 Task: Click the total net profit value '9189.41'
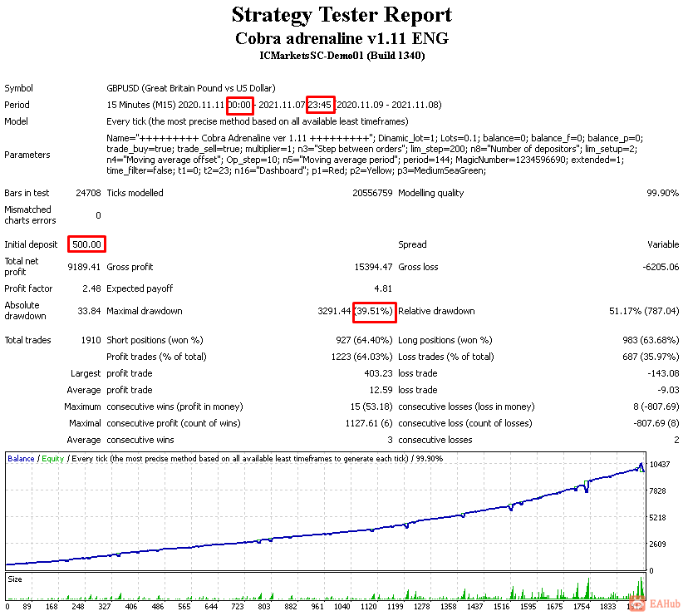point(84,267)
